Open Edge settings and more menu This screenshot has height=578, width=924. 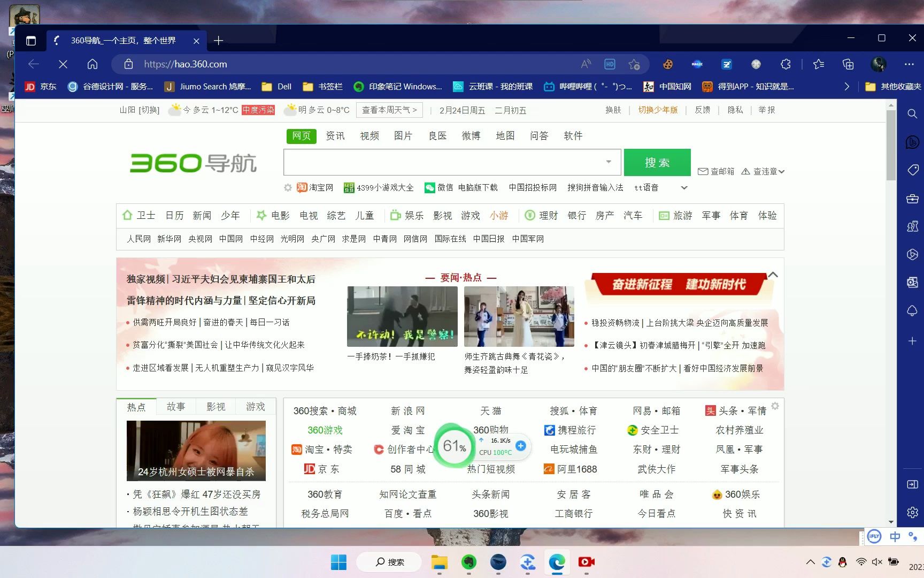(x=909, y=64)
